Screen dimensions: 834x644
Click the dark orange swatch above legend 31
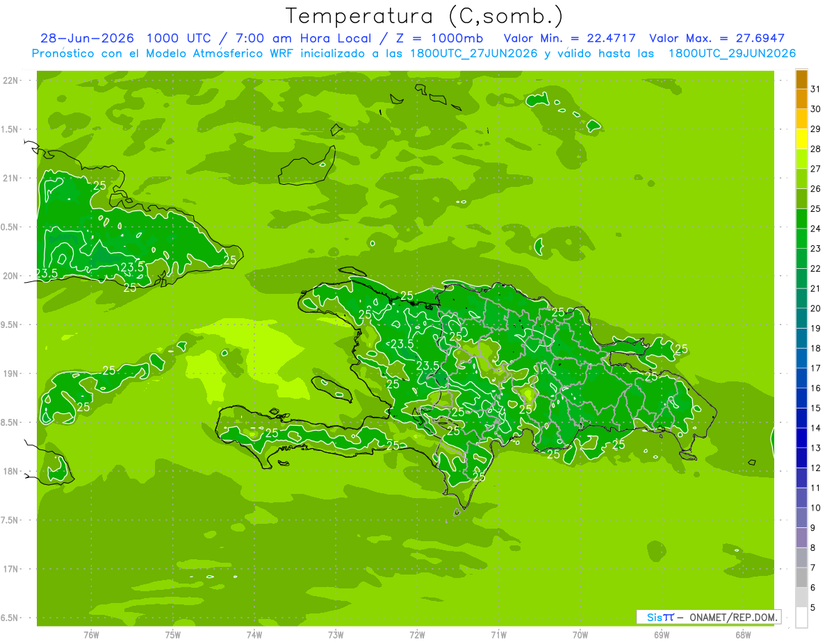tap(801, 79)
